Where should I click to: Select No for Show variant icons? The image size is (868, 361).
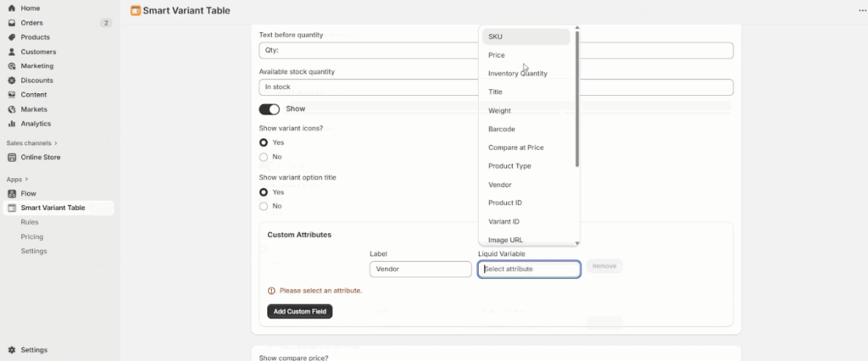[x=264, y=157]
